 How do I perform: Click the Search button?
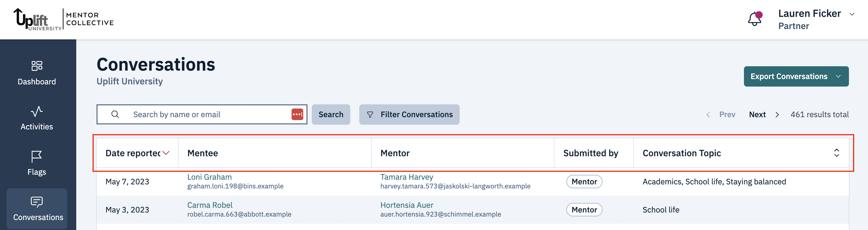(x=331, y=114)
